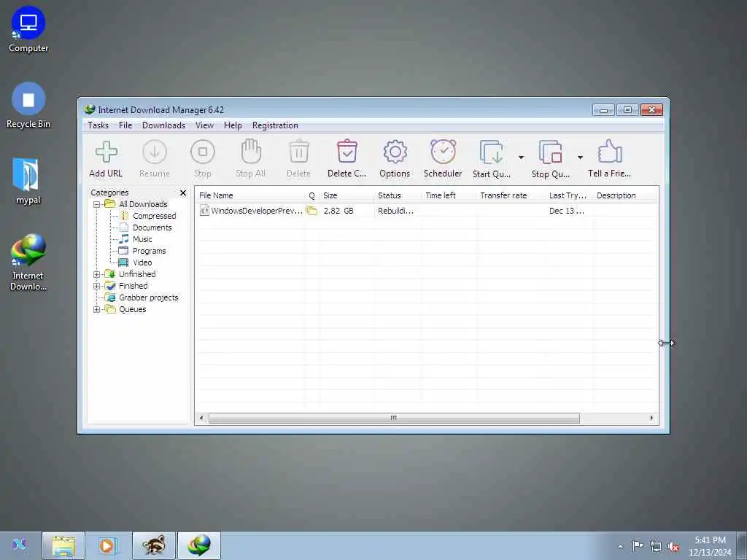
Task: Click the Dec 13 last try cell
Action: 566,211
